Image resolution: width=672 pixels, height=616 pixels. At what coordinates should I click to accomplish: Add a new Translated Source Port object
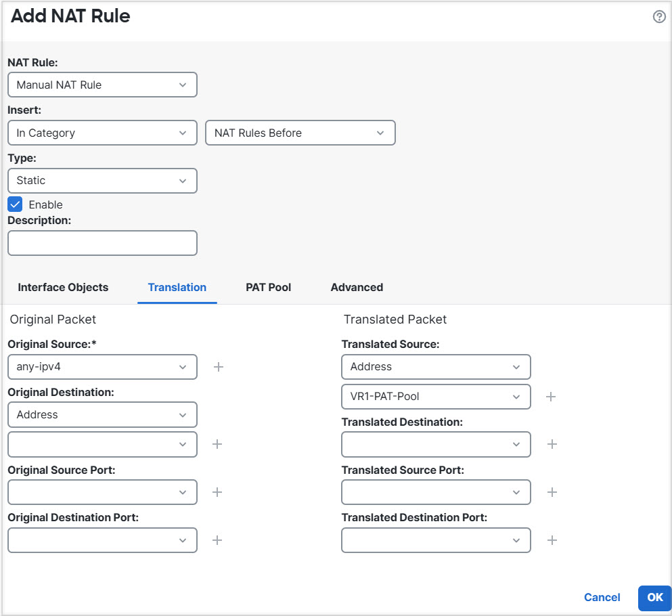tap(552, 492)
